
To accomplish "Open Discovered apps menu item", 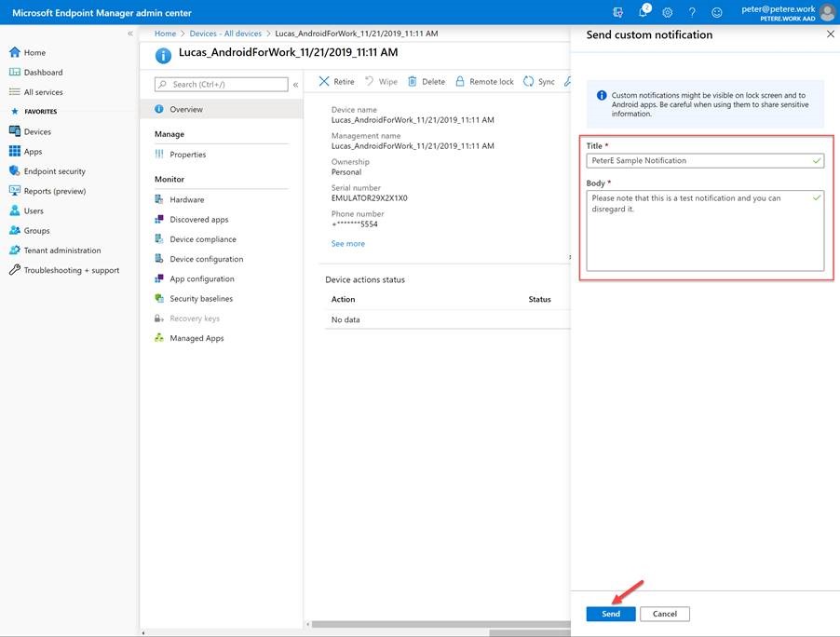I will (x=198, y=220).
